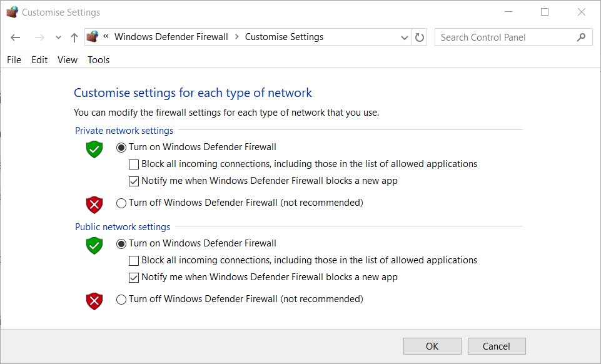Click the Up one level arrow

pos(74,38)
